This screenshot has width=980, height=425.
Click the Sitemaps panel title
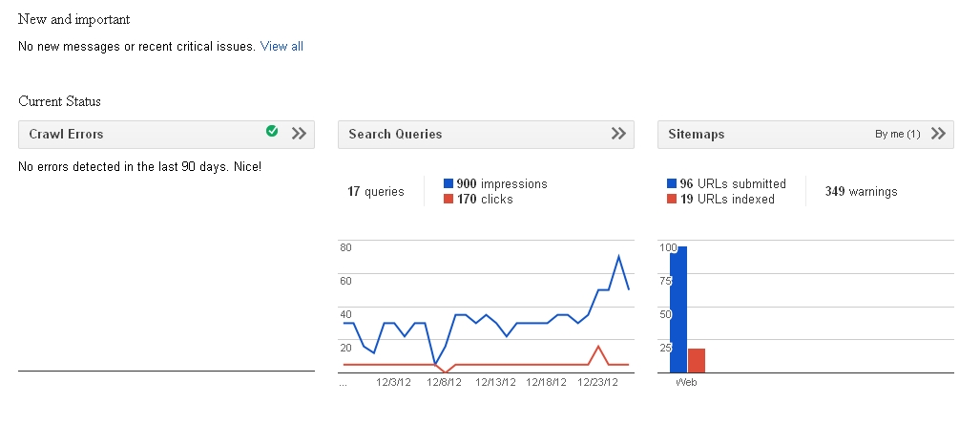tap(696, 135)
